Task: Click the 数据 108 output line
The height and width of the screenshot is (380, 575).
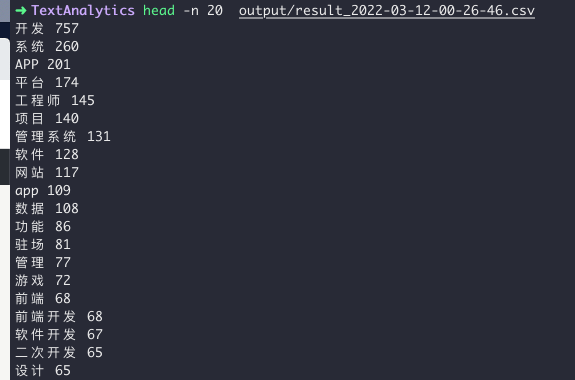Action: [x=47, y=208]
